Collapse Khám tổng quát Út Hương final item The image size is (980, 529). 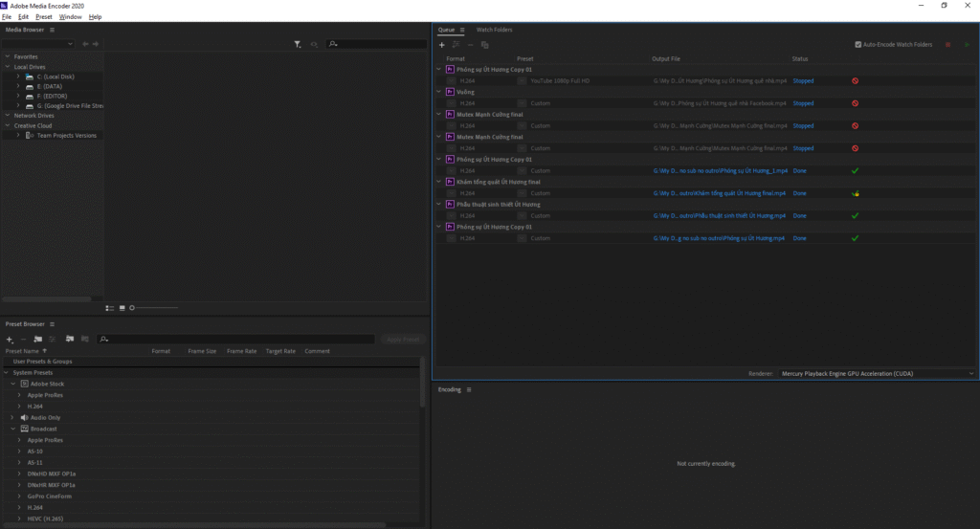click(438, 182)
